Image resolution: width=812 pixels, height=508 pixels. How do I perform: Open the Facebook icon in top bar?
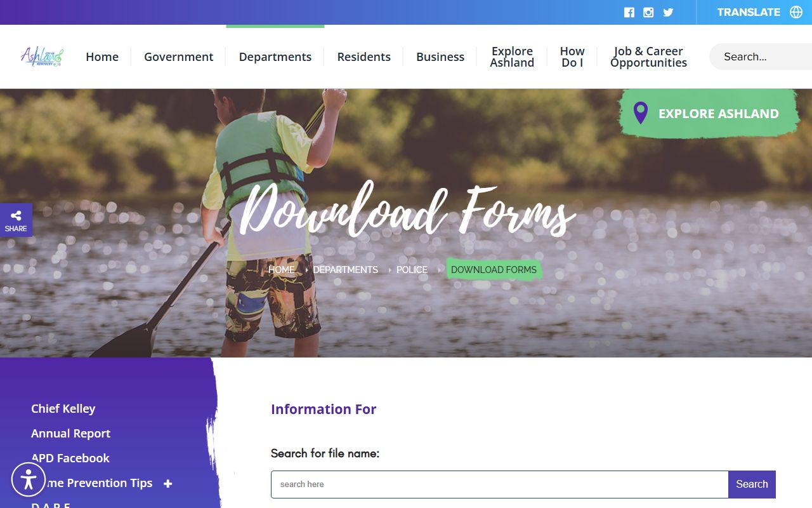pyautogui.click(x=629, y=12)
